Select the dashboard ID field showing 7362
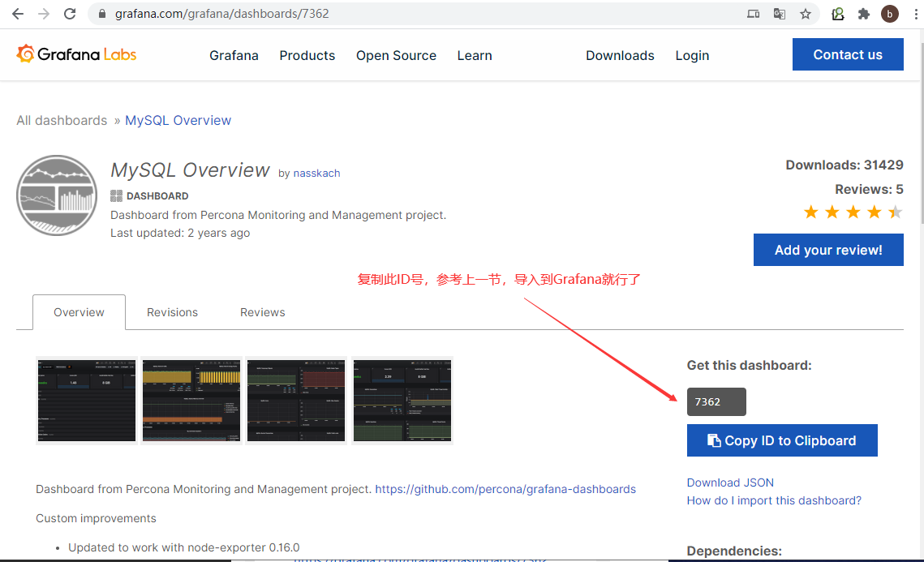The image size is (924, 562). [716, 401]
